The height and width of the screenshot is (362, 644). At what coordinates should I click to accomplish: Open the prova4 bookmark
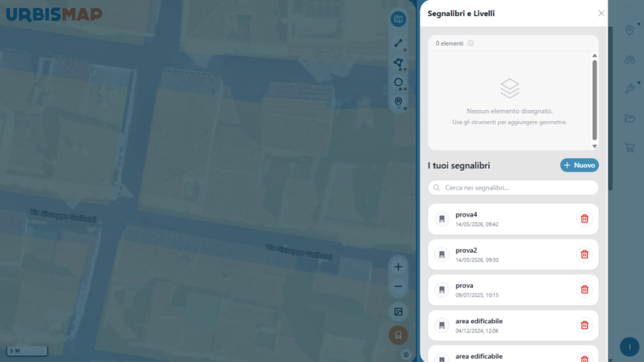coord(513,219)
